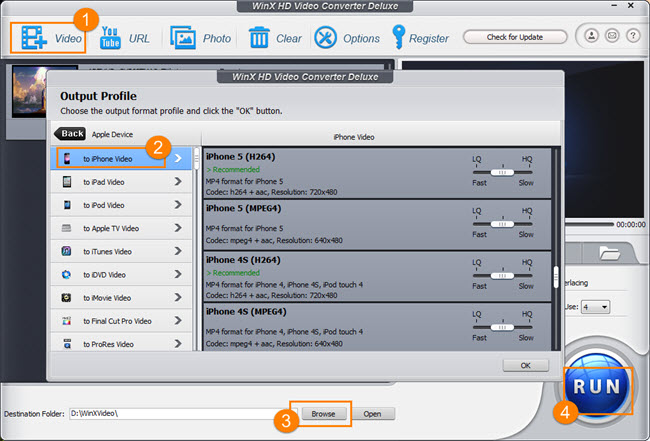Click the iMovie star icon
The image size is (650, 441).
click(x=66, y=298)
